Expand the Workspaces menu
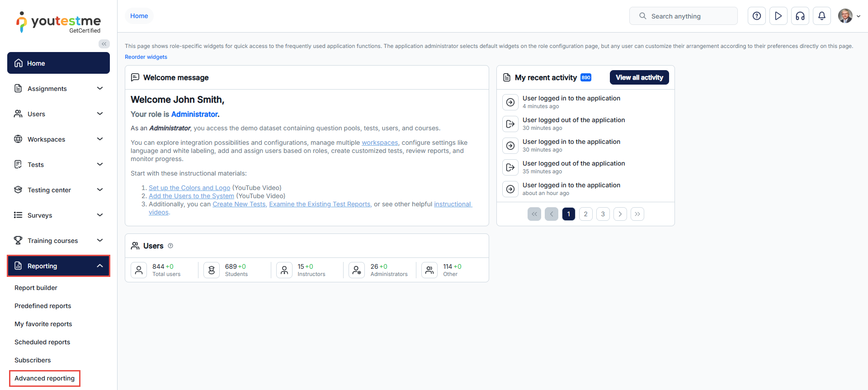The image size is (868, 390). click(x=58, y=139)
